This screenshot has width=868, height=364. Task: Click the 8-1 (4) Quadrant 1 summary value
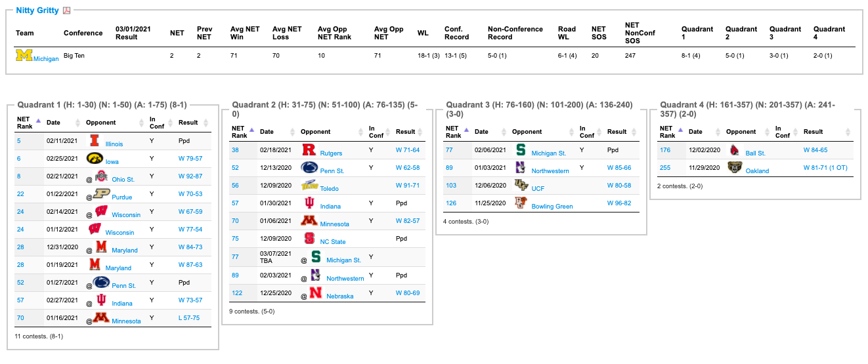(x=692, y=56)
